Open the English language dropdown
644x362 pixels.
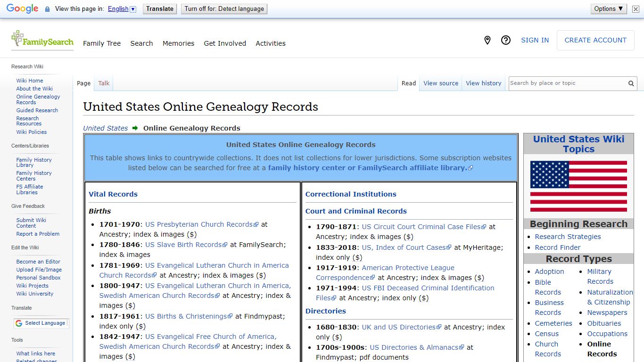[x=122, y=9]
